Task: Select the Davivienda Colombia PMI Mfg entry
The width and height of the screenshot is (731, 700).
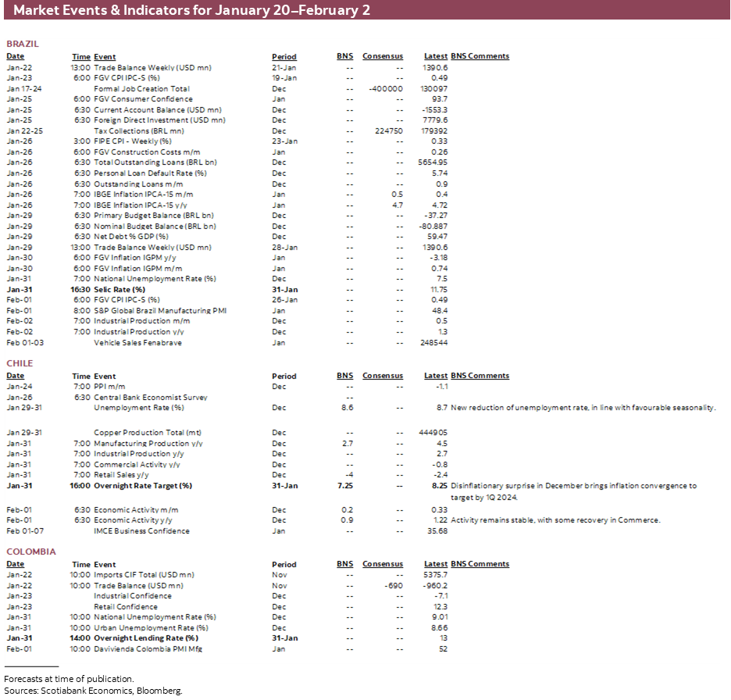Action: pos(147,648)
